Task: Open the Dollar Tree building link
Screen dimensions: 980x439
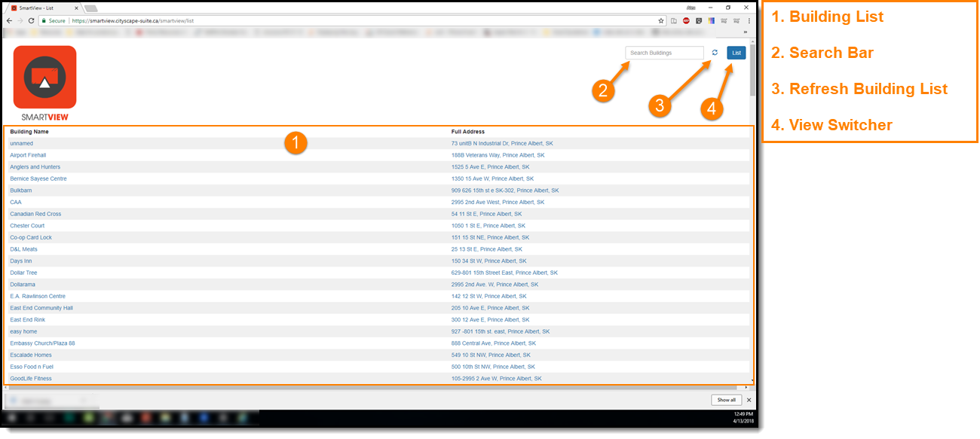Action: [x=23, y=272]
